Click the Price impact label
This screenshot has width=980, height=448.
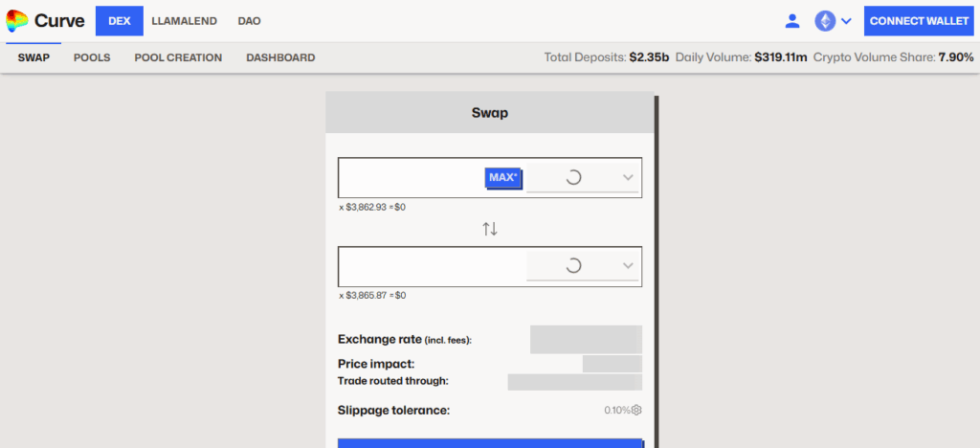tap(376, 364)
